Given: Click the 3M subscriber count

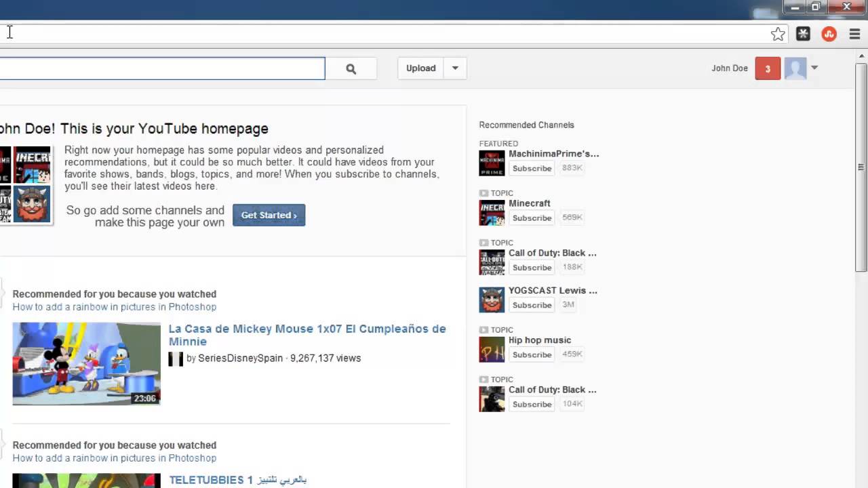Looking at the screenshot, I should (x=568, y=305).
